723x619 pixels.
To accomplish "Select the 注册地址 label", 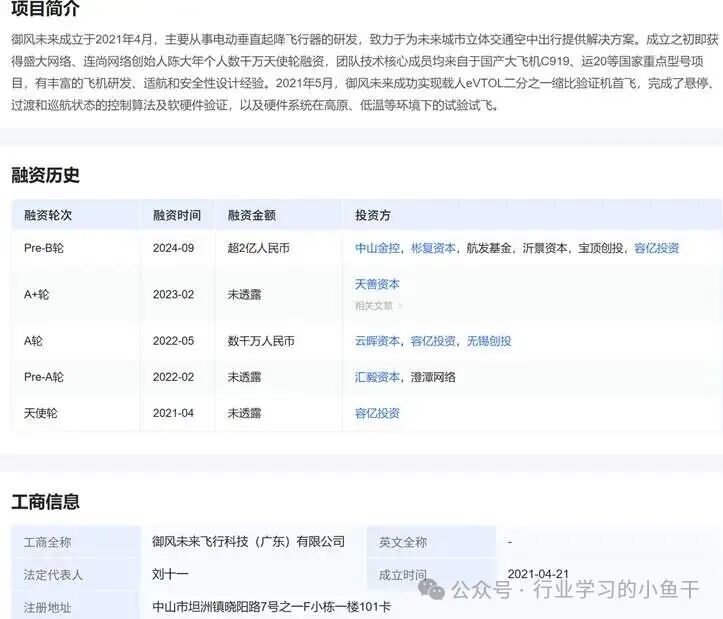I will (x=48, y=607).
